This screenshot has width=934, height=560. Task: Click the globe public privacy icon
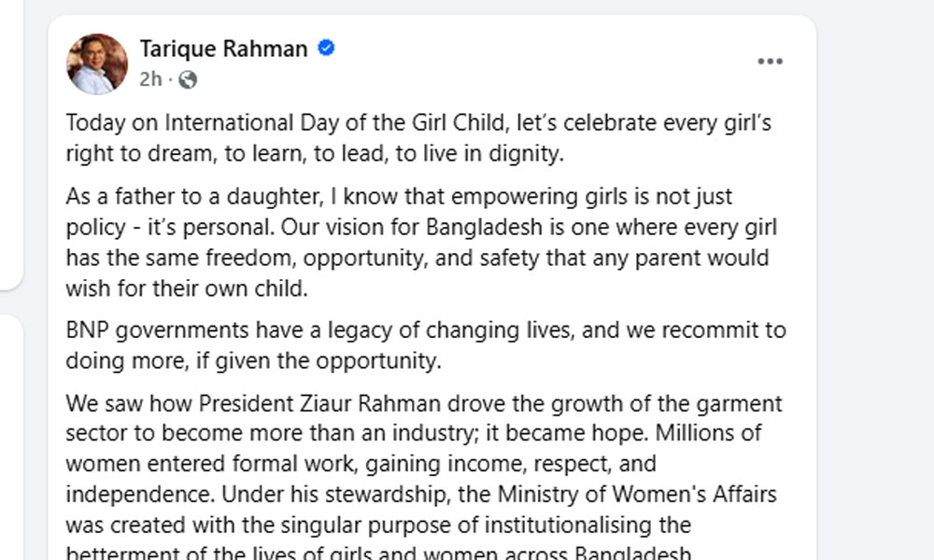point(188,79)
